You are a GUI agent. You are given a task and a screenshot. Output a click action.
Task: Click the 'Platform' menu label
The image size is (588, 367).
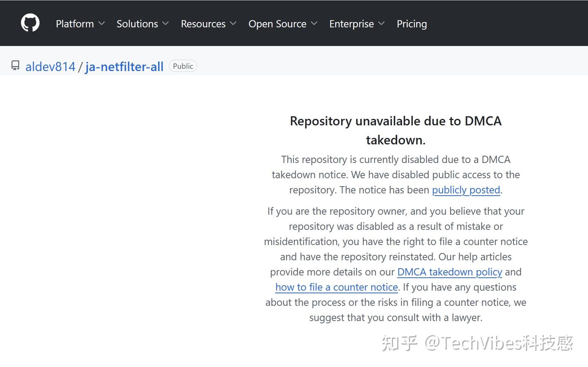point(75,24)
